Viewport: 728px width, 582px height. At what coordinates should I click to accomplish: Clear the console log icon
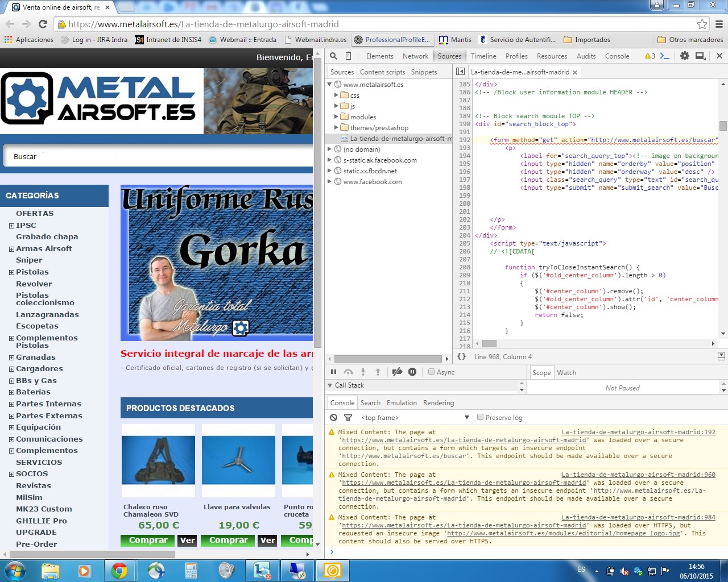(334, 417)
